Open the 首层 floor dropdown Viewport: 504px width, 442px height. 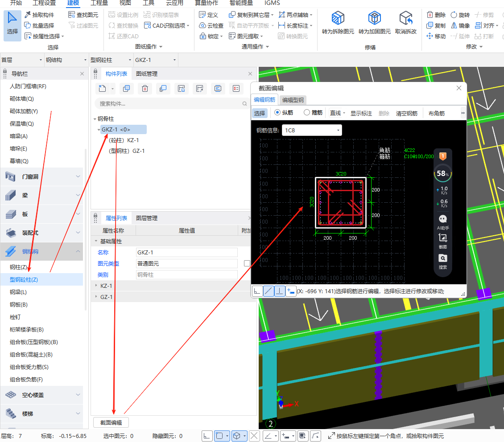(x=21, y=60)
